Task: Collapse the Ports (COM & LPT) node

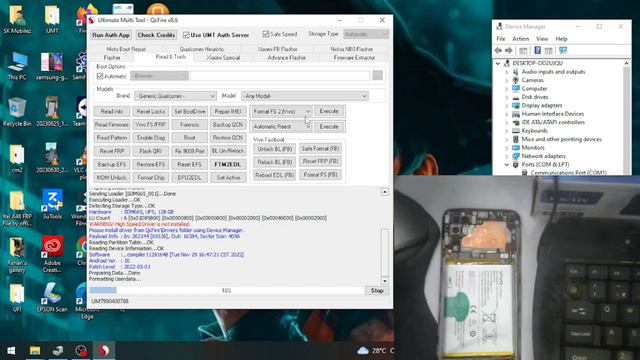Action: [x=507, y=164]
